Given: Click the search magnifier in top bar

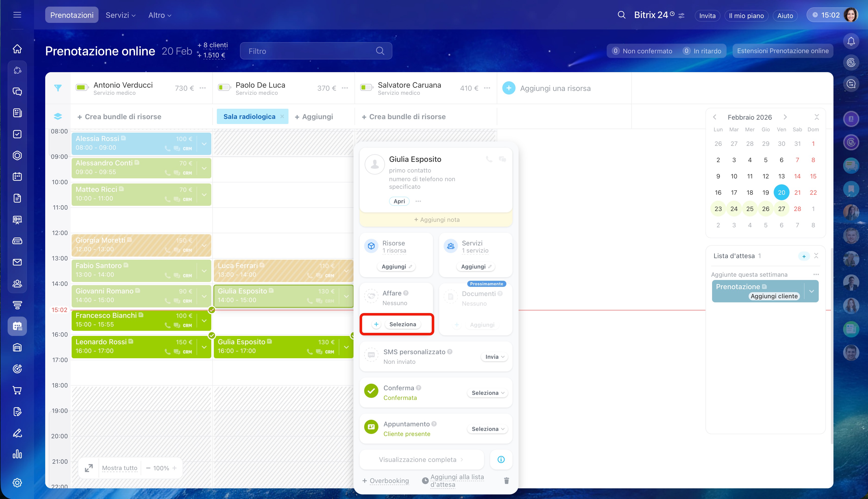Looking at the screenshot, I should coord(621,15).
